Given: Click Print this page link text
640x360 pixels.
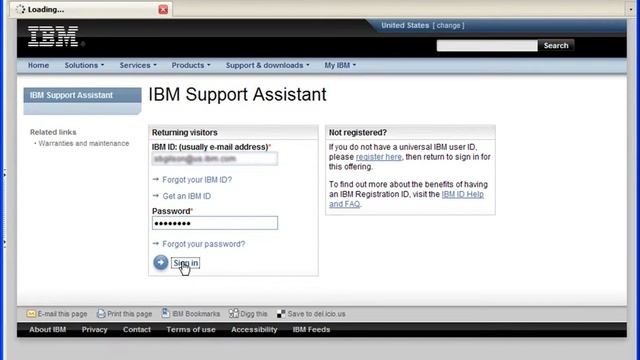Looking at the screenshot, I should click(x=129, y=314).
